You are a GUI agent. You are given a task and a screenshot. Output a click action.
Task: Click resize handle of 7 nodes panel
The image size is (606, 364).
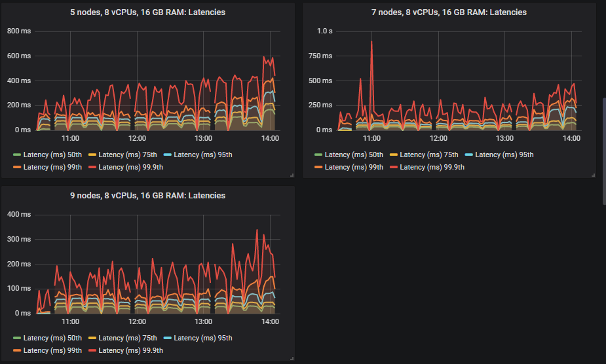pos(592,175)
